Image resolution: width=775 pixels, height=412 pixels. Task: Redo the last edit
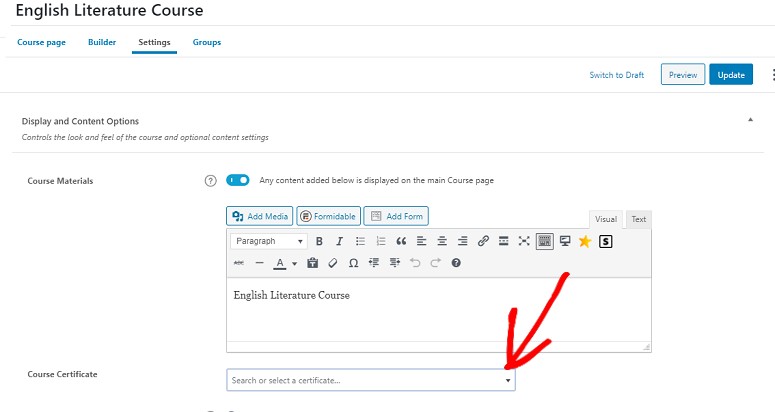pyautogui.click(x=435, y=263)
